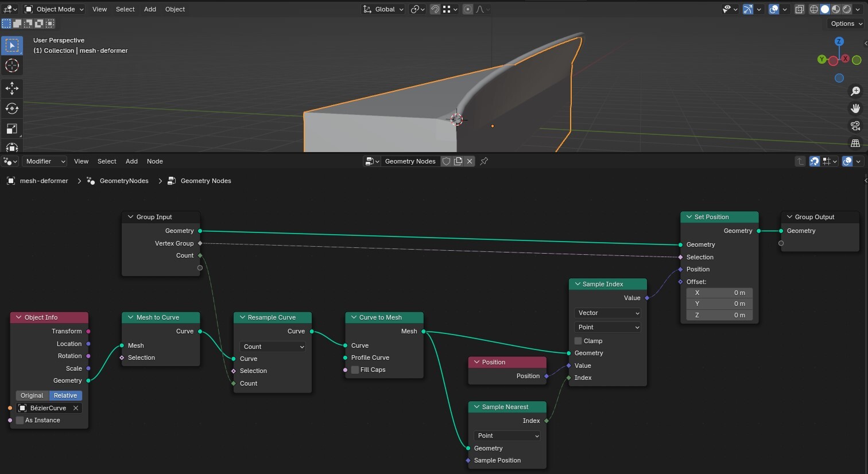Select the Rotate tool
The height and width of the screenshot is (474, 868).
click(12, 108)
